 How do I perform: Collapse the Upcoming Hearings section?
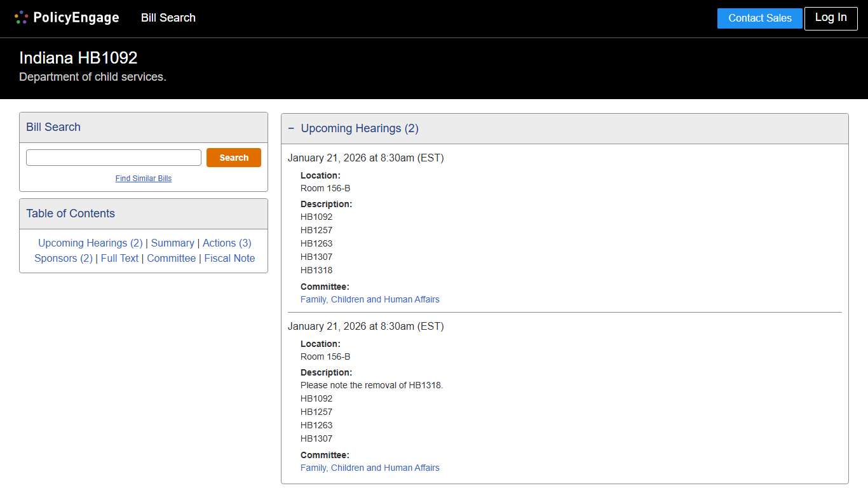291,128
